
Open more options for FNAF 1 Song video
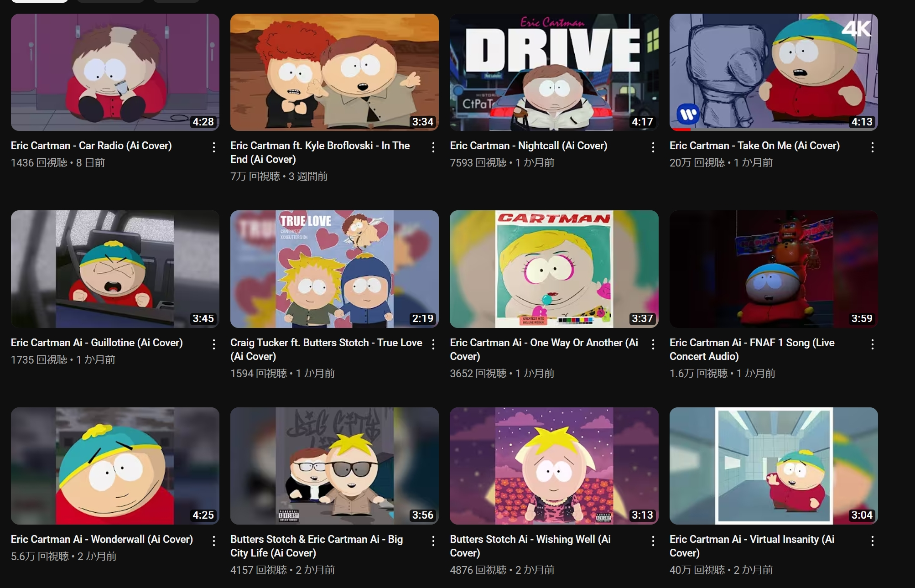pyautogui.click(x=873, y=344)
